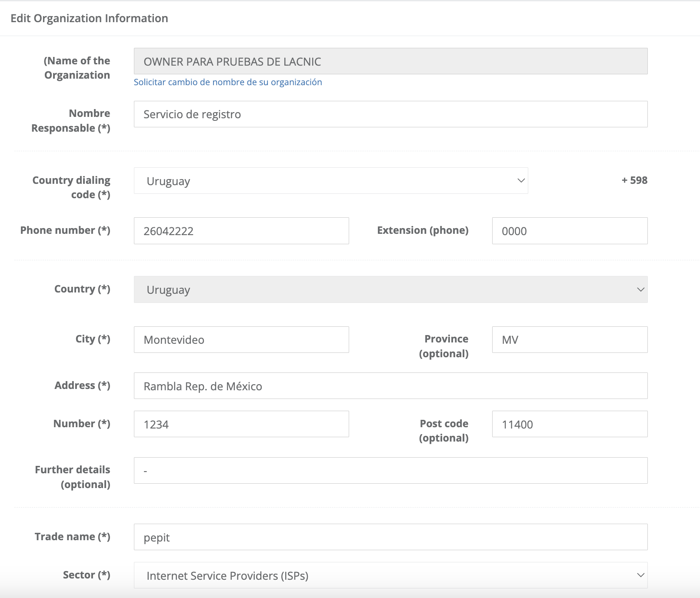Click the Phone number (*) label

tap(65, 230)
